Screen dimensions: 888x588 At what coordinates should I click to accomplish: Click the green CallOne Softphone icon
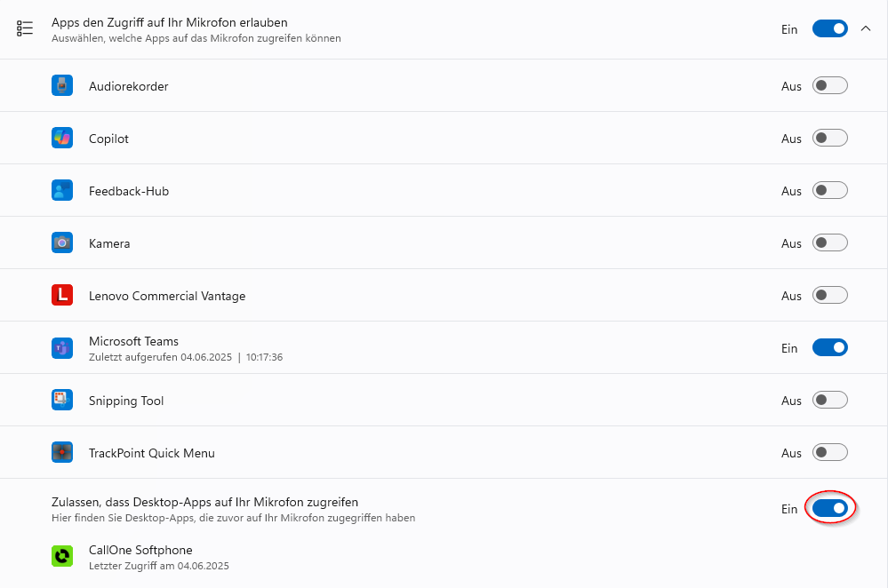click(x=62, y=556)
